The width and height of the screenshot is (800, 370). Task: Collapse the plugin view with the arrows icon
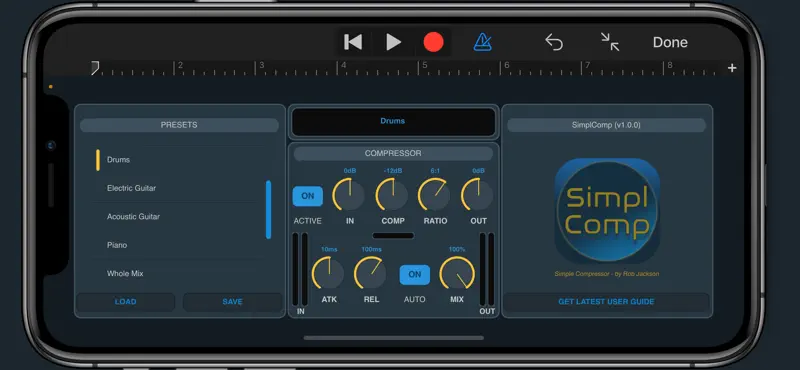(x=610, y=42)
